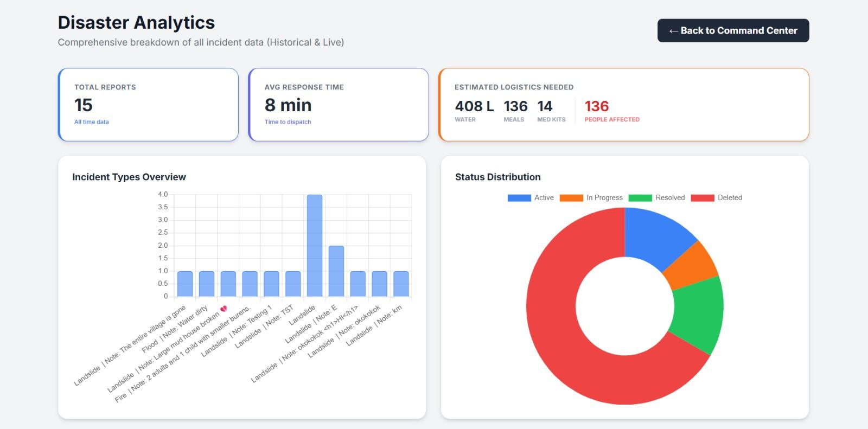
Task: Click the 408 L water estimate
Action: pos(474,106)
